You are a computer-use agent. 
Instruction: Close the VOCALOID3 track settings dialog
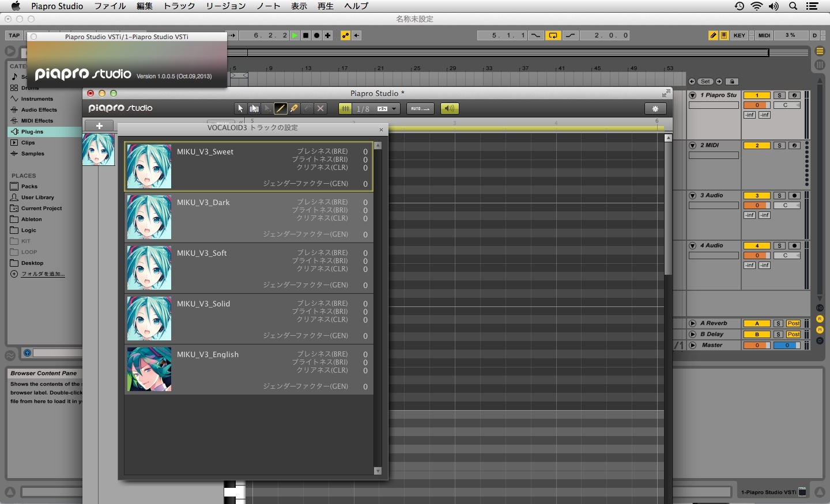381,130
